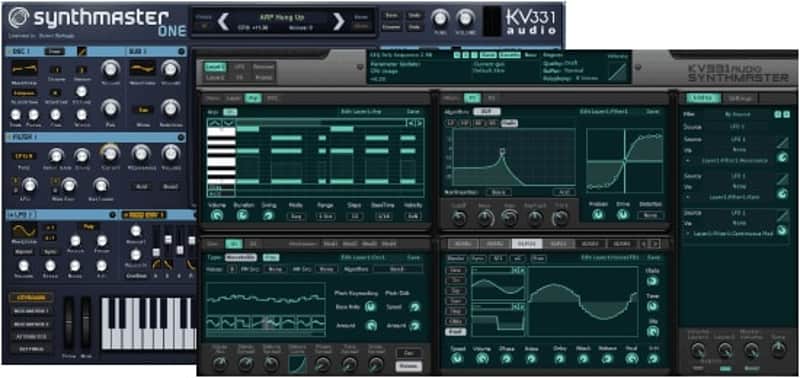
Task: Click Arp Volume knob
Action: click(217, 216)
